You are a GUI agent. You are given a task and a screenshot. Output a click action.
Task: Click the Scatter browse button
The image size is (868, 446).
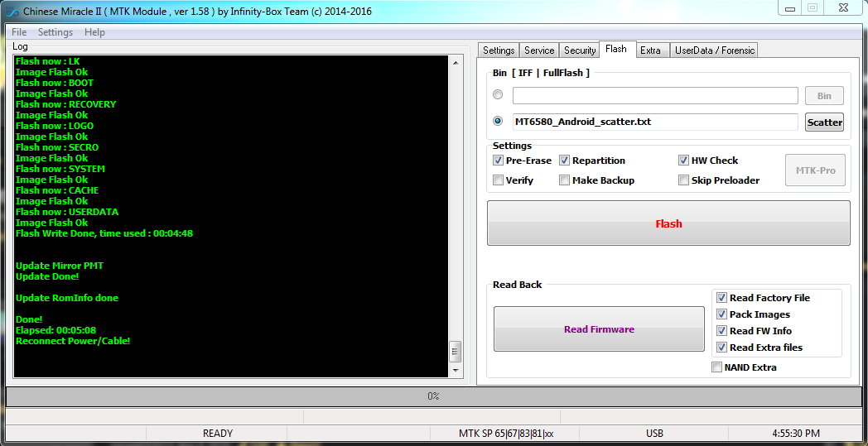(824, 122)
